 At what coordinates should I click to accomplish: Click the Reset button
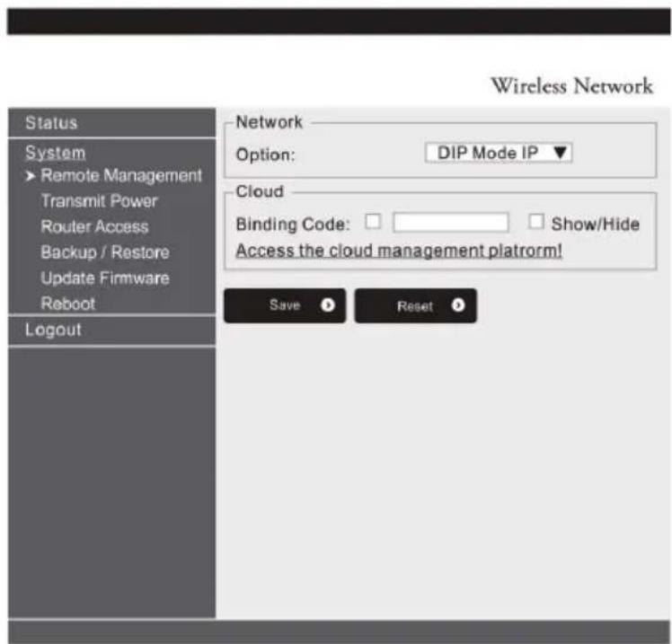[x=415, y=305]
